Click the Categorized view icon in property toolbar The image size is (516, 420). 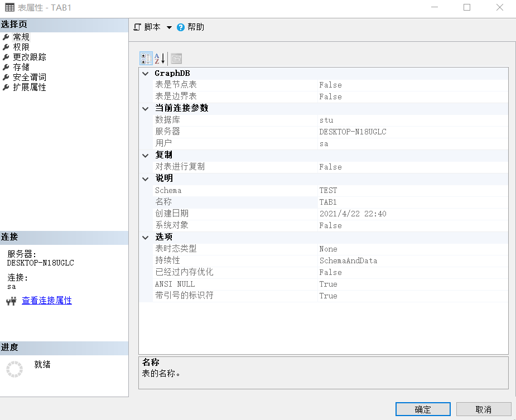tap(146, 59)
